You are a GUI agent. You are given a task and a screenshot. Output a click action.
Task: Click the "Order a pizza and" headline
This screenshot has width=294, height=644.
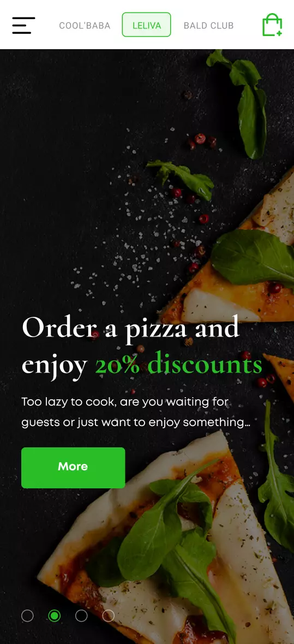pyautogui.click(x=130, y=328)
